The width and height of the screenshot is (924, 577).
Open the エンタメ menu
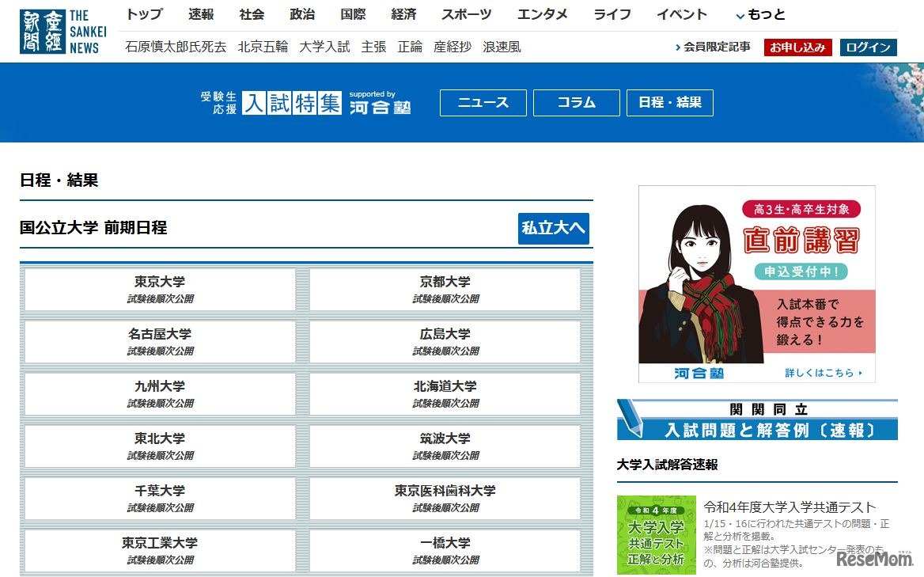pyautogui.click(x=543, y=13)
